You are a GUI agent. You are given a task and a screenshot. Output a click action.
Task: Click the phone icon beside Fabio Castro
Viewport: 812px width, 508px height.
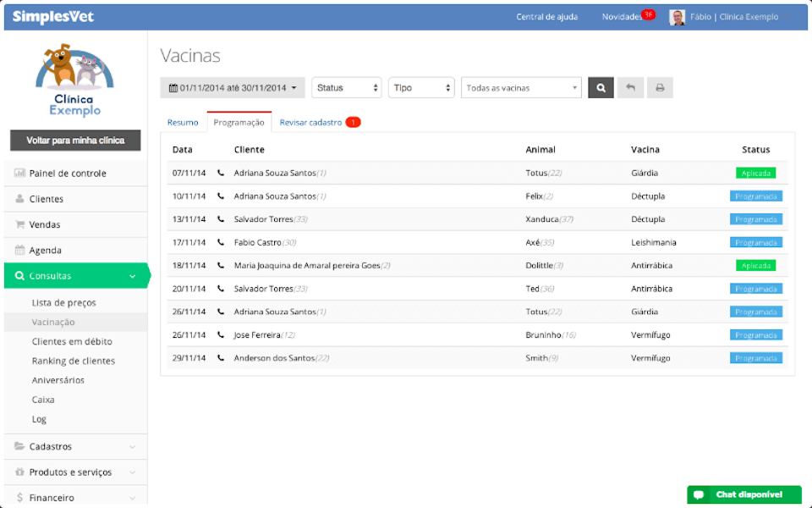click(x=222, y=242)
